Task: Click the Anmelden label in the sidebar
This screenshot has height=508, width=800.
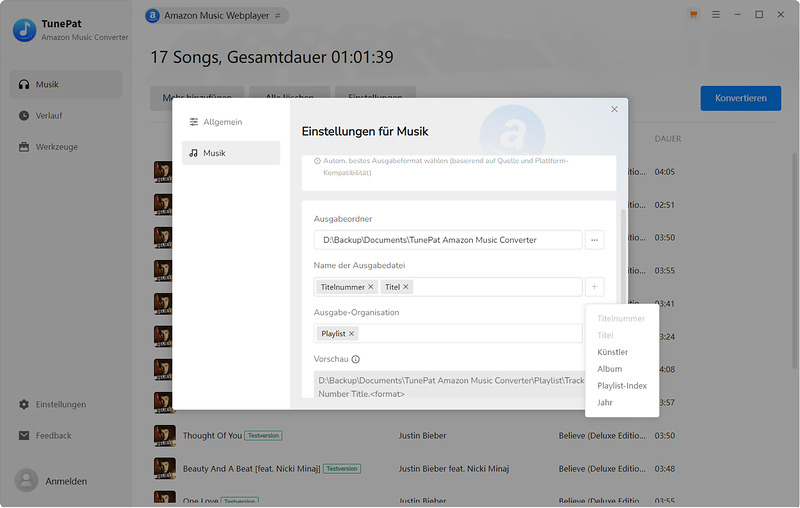Action: (66, 481)
